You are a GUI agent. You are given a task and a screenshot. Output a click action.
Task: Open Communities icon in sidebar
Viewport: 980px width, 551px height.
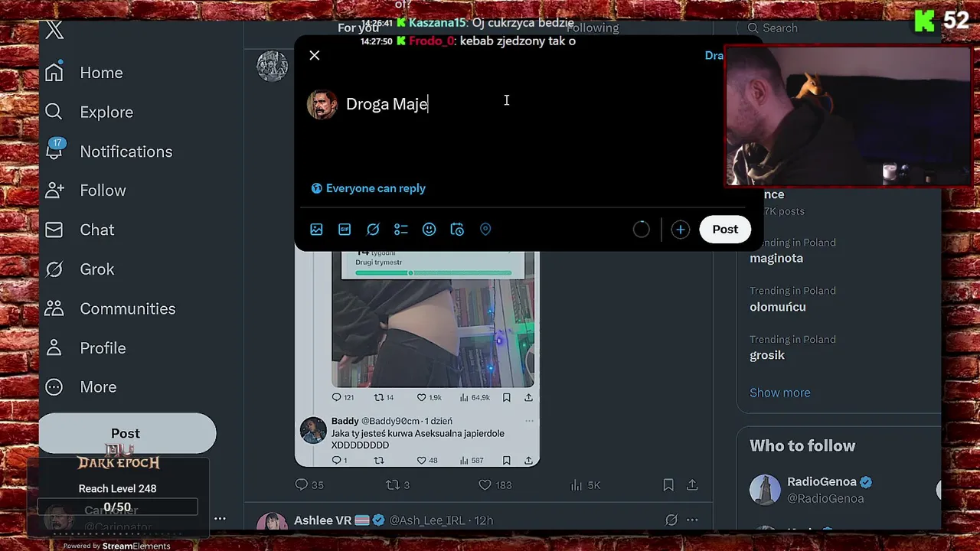pyautogui.click(x=54, y=308)
